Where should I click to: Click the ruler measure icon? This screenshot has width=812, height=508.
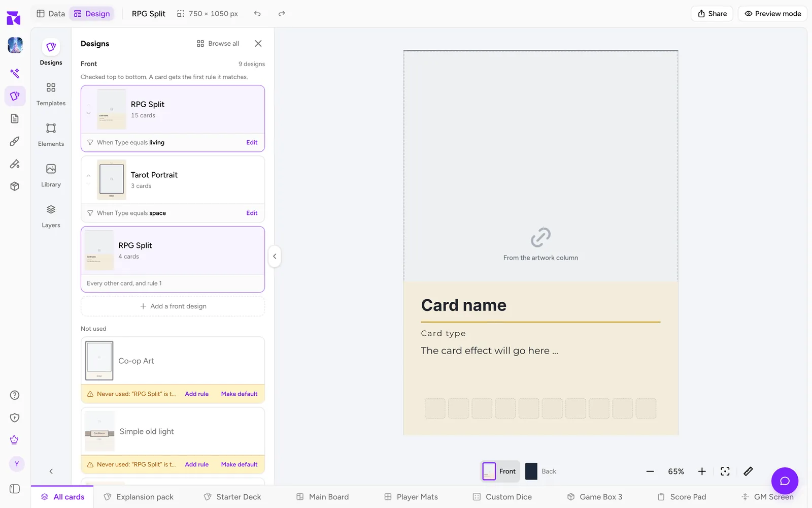pos(748,471)
